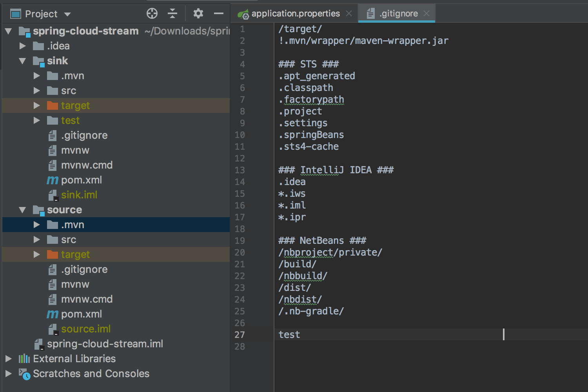588x392 pixels.
Task: Click the collapse all icon in Project toolbar
Action: (172, 14)
